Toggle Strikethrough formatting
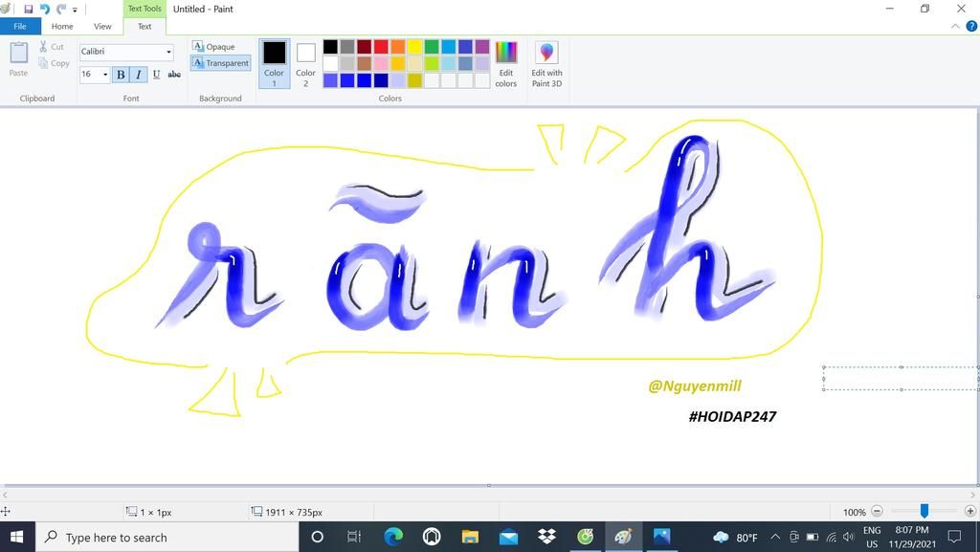 coord(174,75)
